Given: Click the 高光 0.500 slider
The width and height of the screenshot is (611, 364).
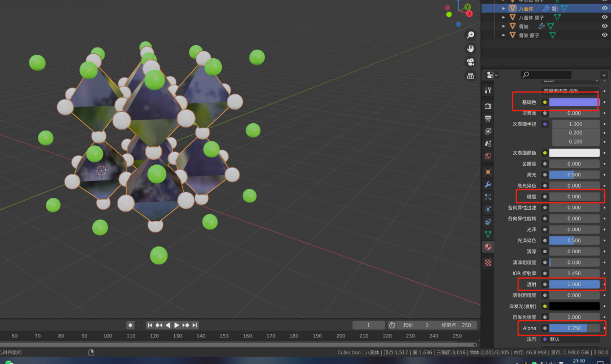Looking at the screenshot, I should click(x=574, y=175).
